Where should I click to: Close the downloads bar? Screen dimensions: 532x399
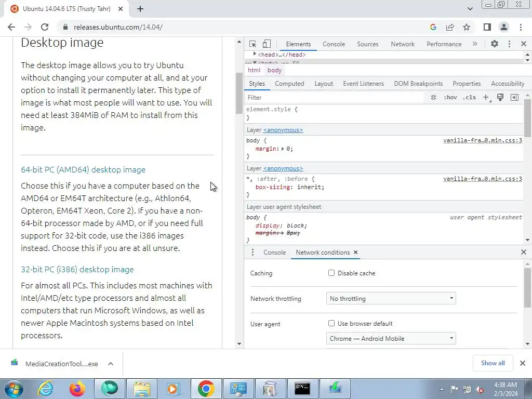tap(523, 363)
